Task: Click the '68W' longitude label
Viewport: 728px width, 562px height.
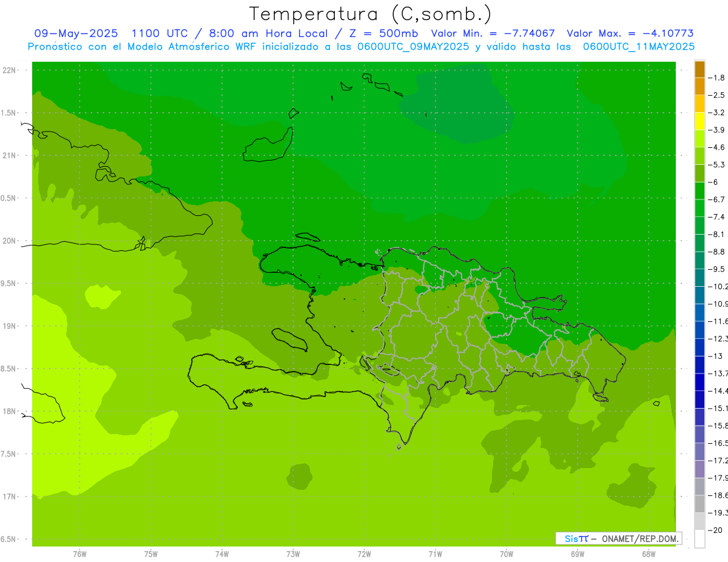Action: click(649, 554)
